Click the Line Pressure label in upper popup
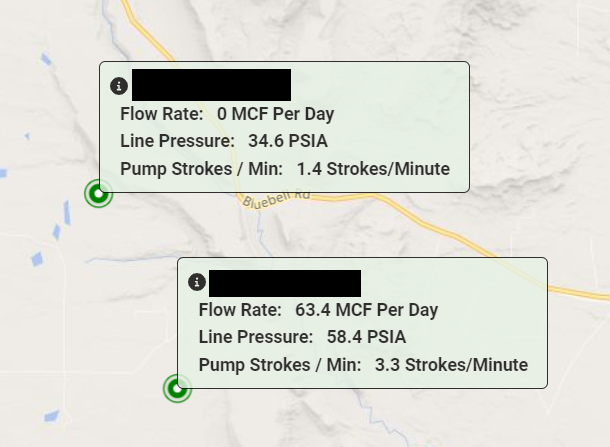The width and height of the screenshot is (610, 447). (177, 141)
